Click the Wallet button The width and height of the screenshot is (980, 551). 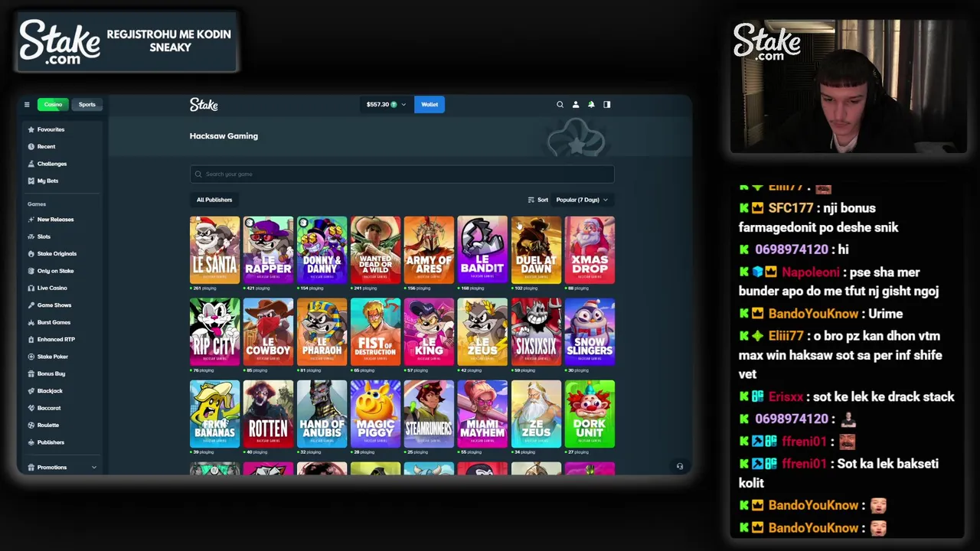coord(430,104)
